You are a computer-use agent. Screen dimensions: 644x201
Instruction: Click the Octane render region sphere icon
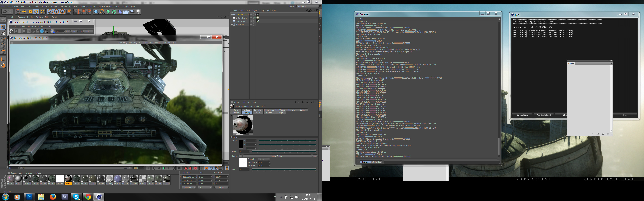pos(42,31)
